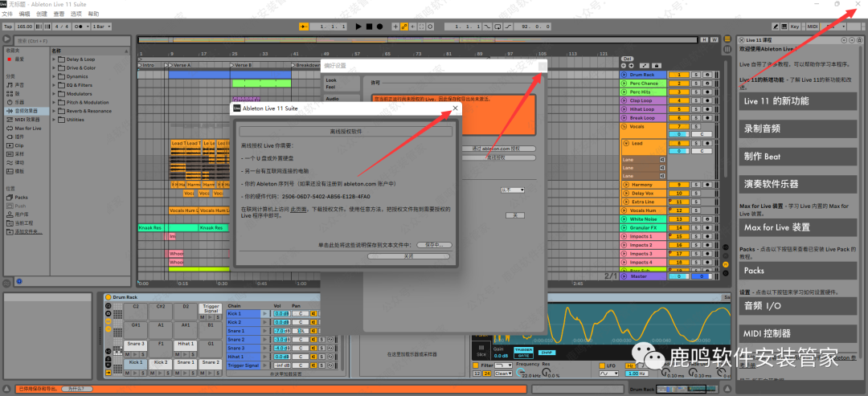
Task: Toggle the Key map mode switch
Action: tap(795, 27)
